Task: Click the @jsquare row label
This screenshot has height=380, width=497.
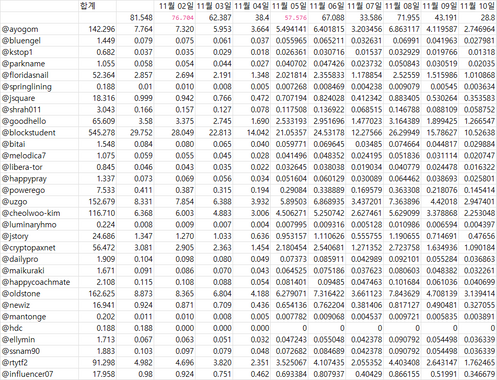Action: tap(18, 98)
